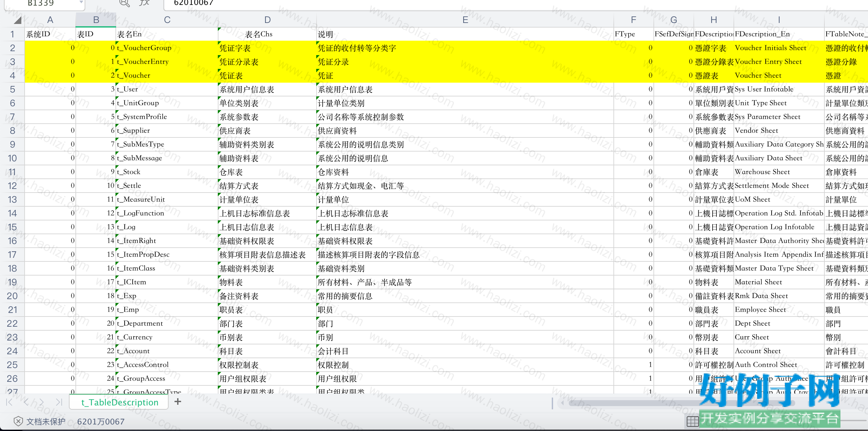The height and width of the screenshot is (431, 868).
Task: Click the t_VoucherGroup cell
Action: 167,48
